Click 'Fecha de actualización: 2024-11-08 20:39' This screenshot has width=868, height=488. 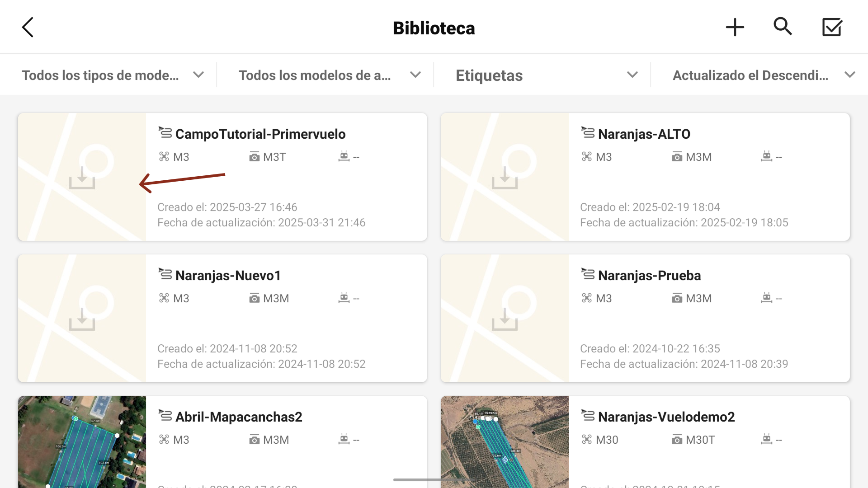pyautogui.click(x=684, y=364)
